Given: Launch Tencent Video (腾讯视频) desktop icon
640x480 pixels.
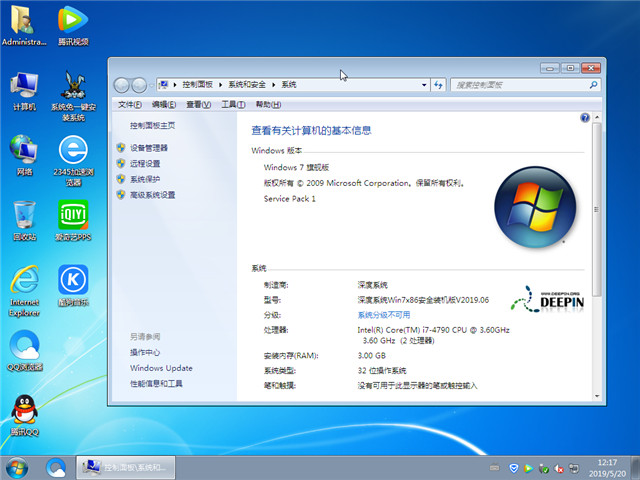Looking at the screenshot, I should (x=73, y=24).
